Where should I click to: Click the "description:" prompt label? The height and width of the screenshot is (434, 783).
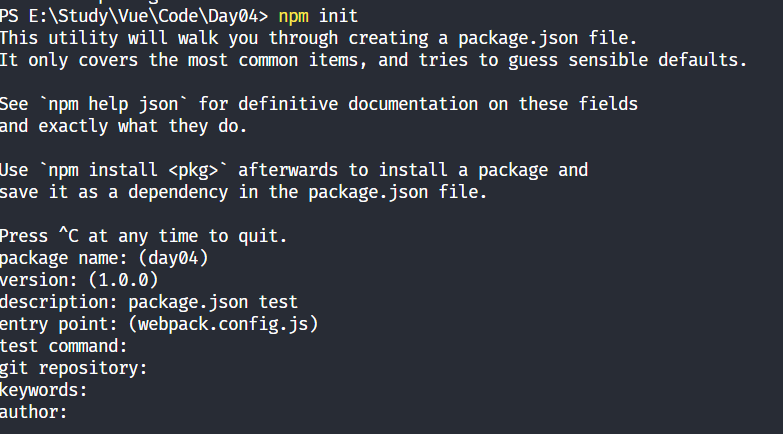[x=58, y=302]
